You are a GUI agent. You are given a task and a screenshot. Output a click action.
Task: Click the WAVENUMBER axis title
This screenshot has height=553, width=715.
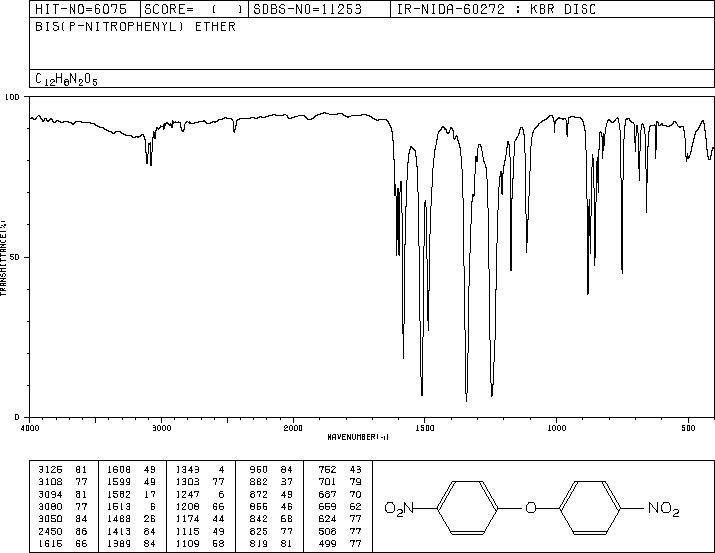358,437
